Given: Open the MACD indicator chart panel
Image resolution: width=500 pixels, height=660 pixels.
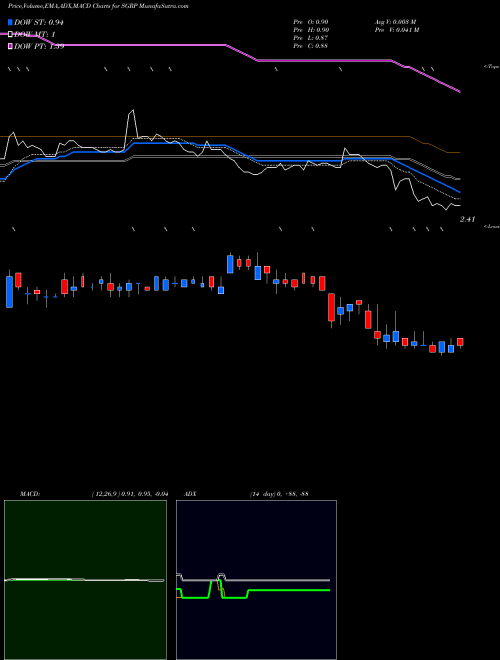Looking at the screenshot, I should 85,580.
